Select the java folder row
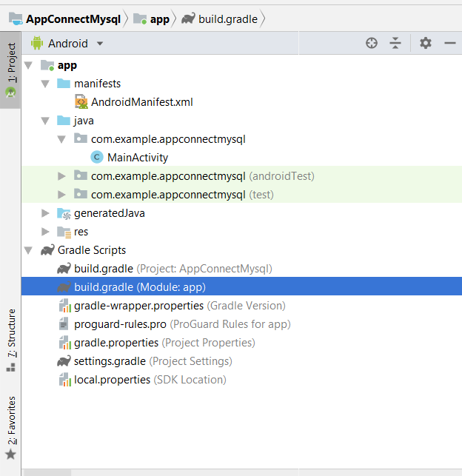The image size is (462, 476). [x=241, y=121]
